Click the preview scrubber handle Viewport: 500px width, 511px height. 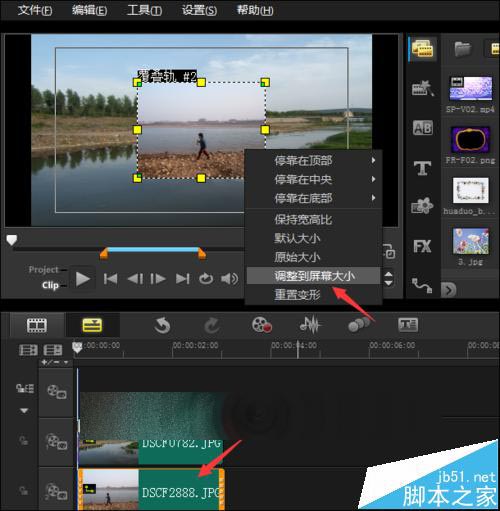12,240
